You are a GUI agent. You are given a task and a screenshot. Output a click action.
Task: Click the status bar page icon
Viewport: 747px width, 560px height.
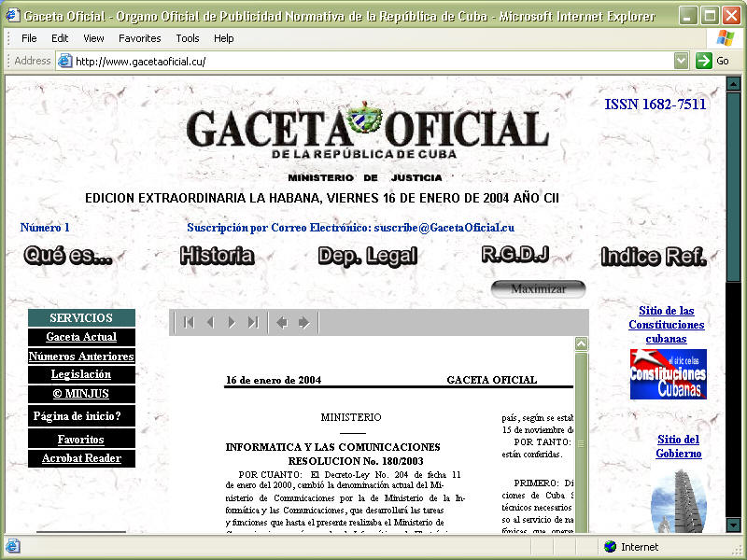[x=13, y=546]
